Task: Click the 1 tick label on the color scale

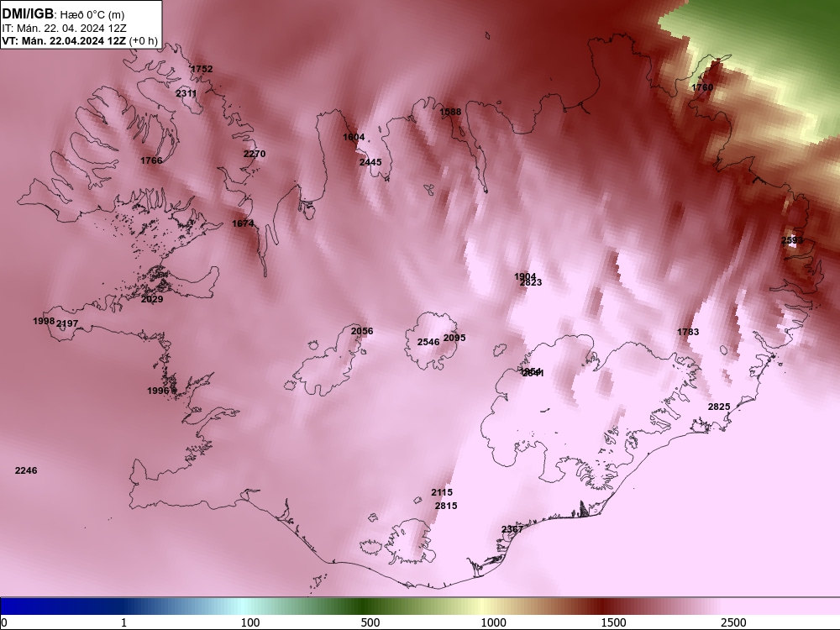Action: point(123,622)
